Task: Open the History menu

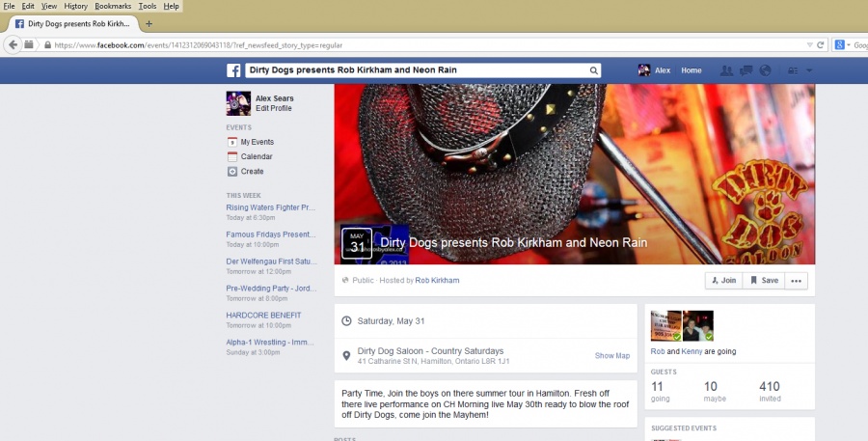Action: [x=75, y=6]
